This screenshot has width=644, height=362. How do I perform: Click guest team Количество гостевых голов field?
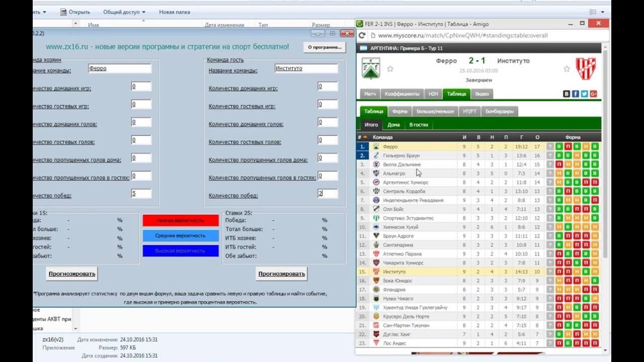pos(328,140)
